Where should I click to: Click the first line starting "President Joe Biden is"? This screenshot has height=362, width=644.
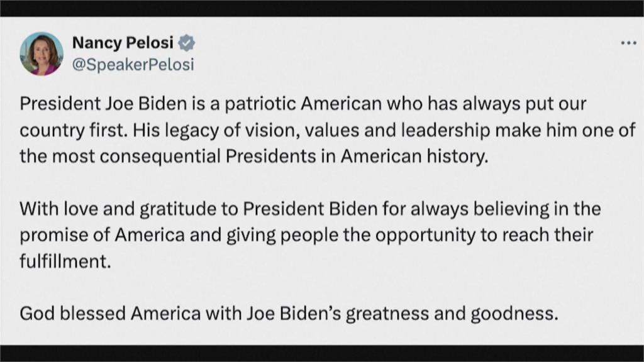303,104
